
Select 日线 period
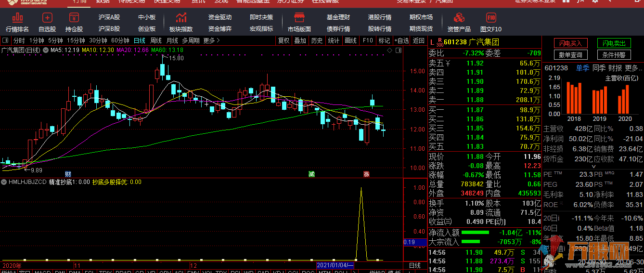tap(140, 40)
